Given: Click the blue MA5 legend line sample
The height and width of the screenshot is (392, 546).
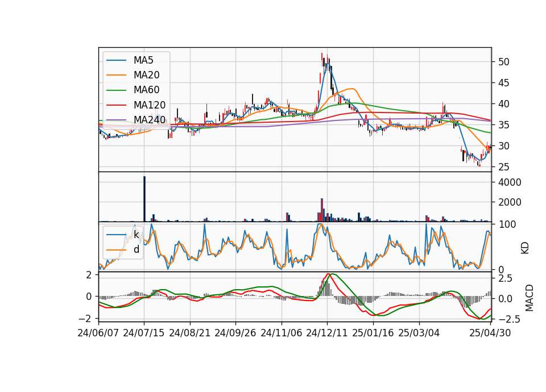Looking at the screenshot, I should [x=116, y=61].
